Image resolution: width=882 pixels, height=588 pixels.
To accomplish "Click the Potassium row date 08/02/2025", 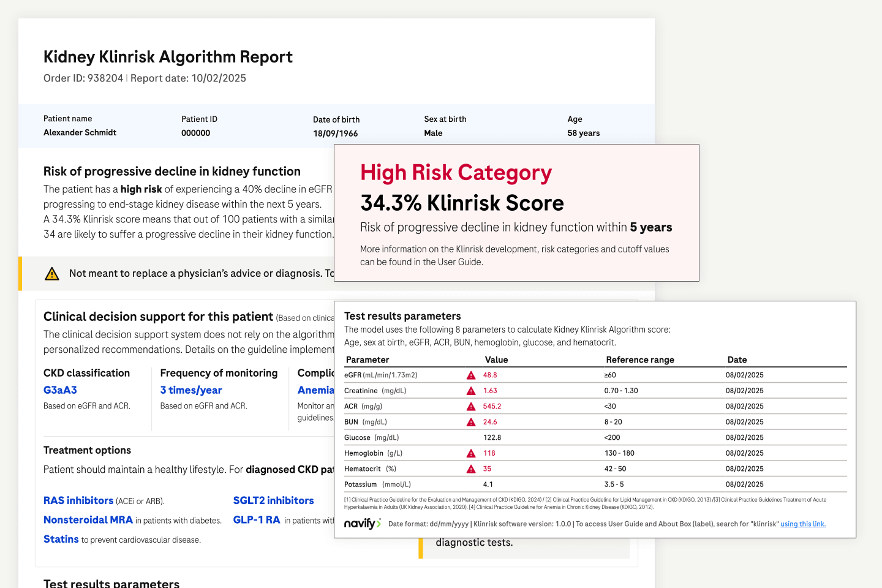I will pyautogui.click(x=744, y=484).
